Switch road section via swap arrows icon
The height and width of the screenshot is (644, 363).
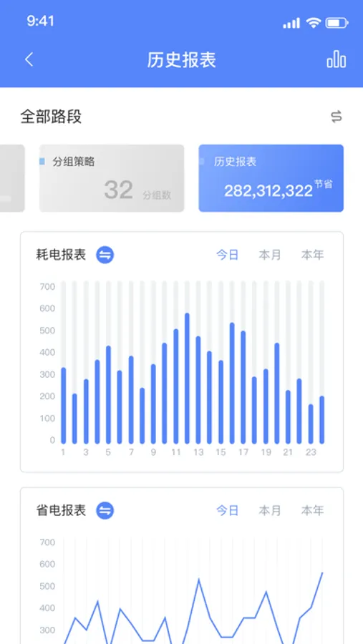(337, 117)
